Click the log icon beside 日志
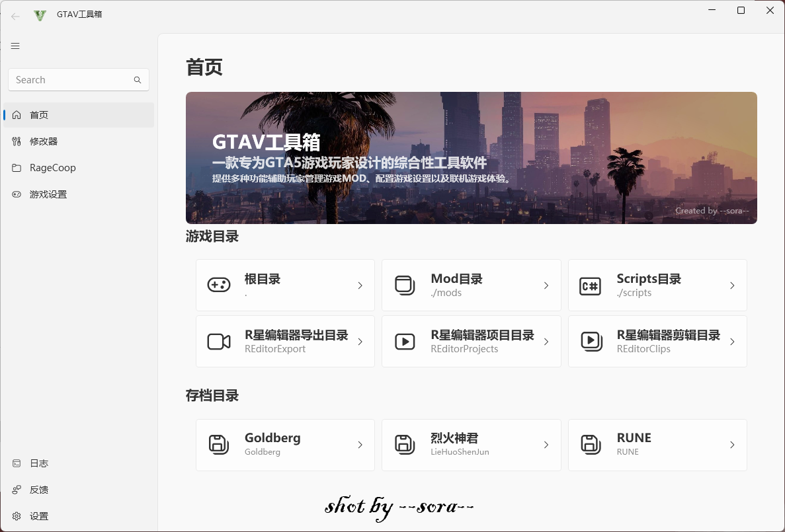Viewport: 785px width, 532px height. tap(17, 463)
